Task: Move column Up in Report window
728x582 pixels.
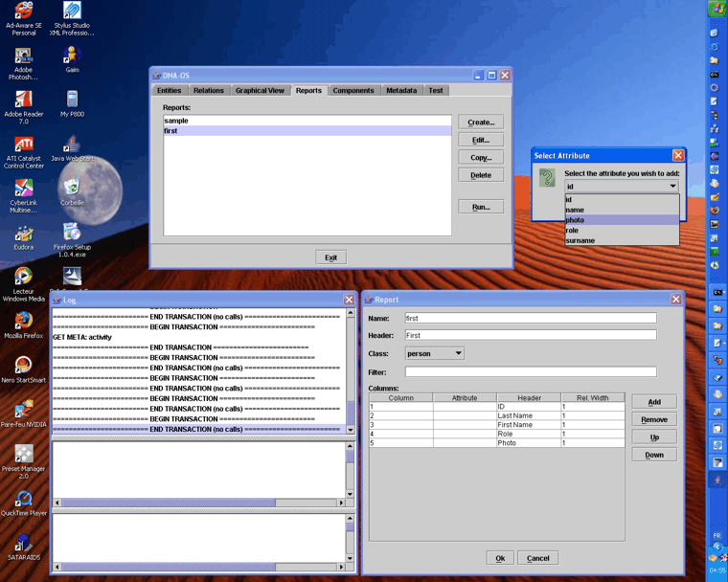Action: point(654,437)
